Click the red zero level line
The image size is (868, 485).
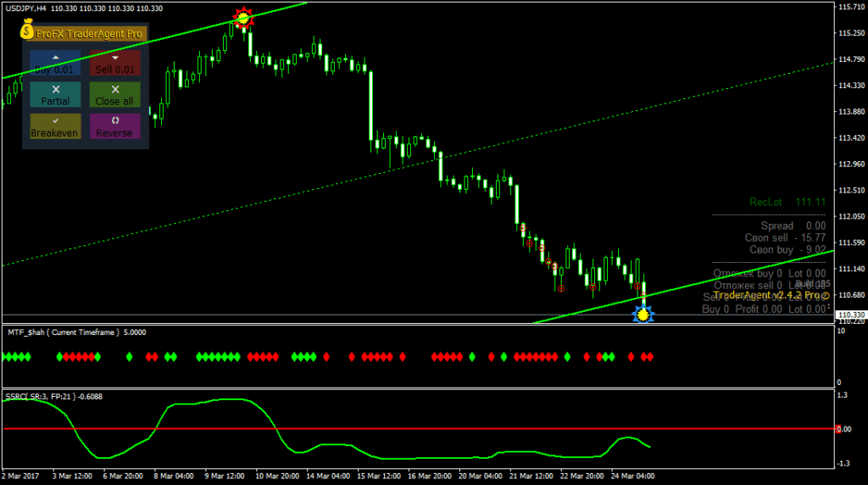tap(419, 428)
